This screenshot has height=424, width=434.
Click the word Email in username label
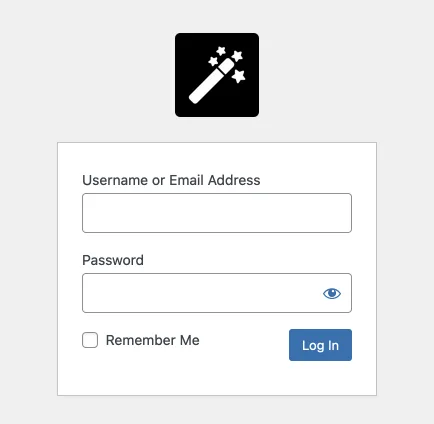click(187, 180)
